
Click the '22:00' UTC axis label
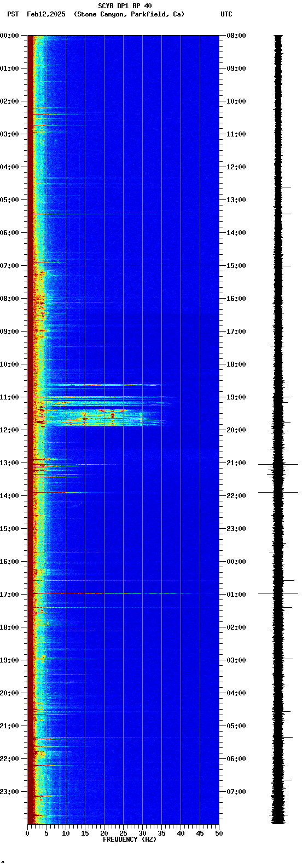(236, 496)
